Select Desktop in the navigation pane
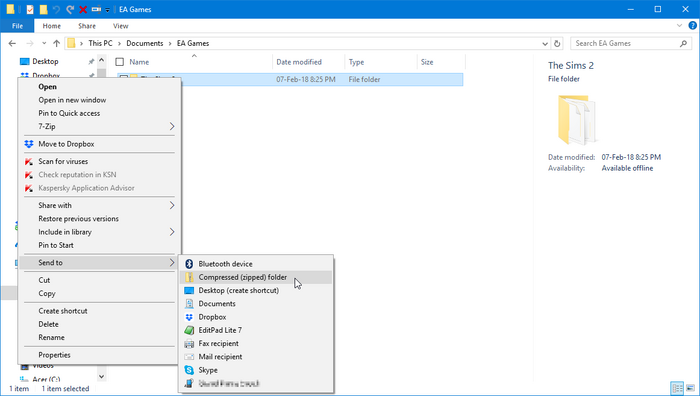 45,61
